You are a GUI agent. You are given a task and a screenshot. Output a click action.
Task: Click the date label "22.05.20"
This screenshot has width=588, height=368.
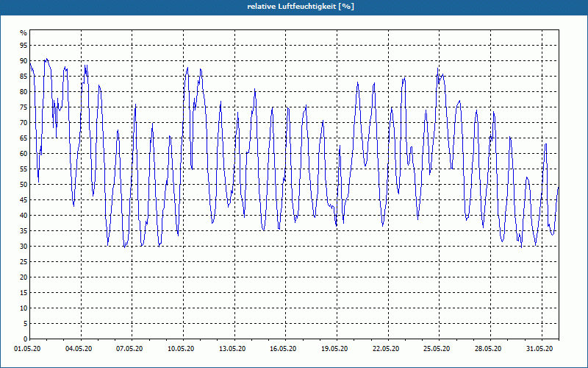(386, 349)
